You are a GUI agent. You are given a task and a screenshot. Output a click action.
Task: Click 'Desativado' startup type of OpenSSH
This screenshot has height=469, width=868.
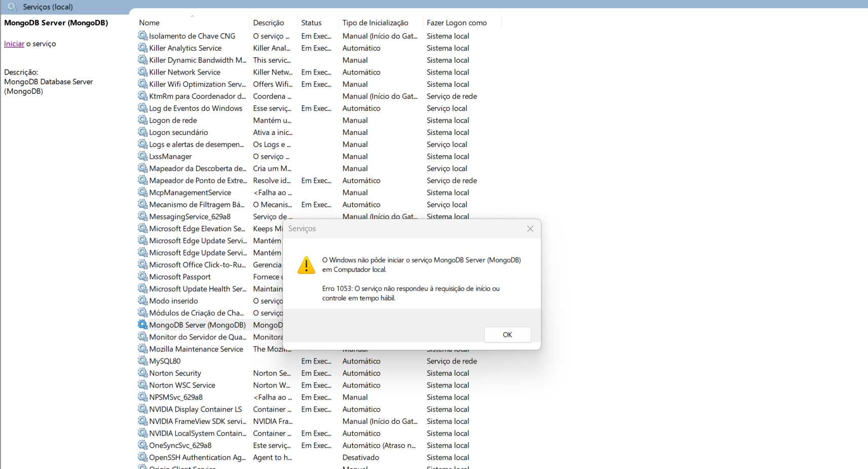(x=360, y=457)
